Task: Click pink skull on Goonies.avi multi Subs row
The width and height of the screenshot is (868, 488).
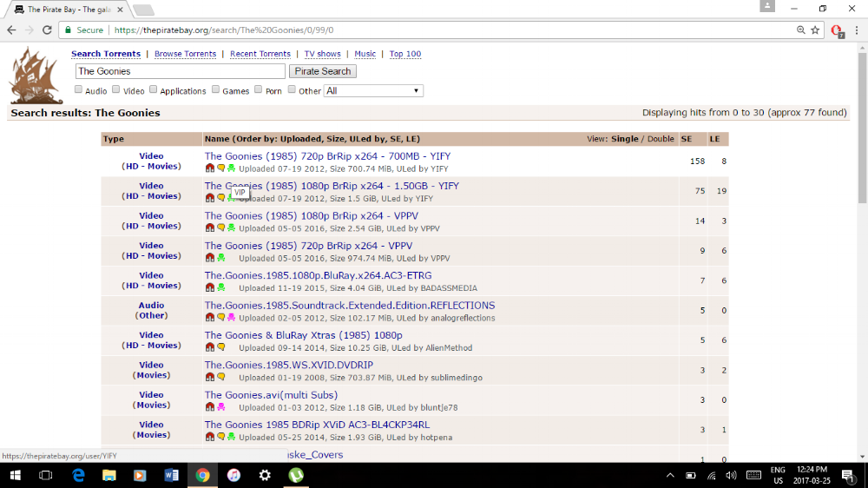Action: coord(220,408)
